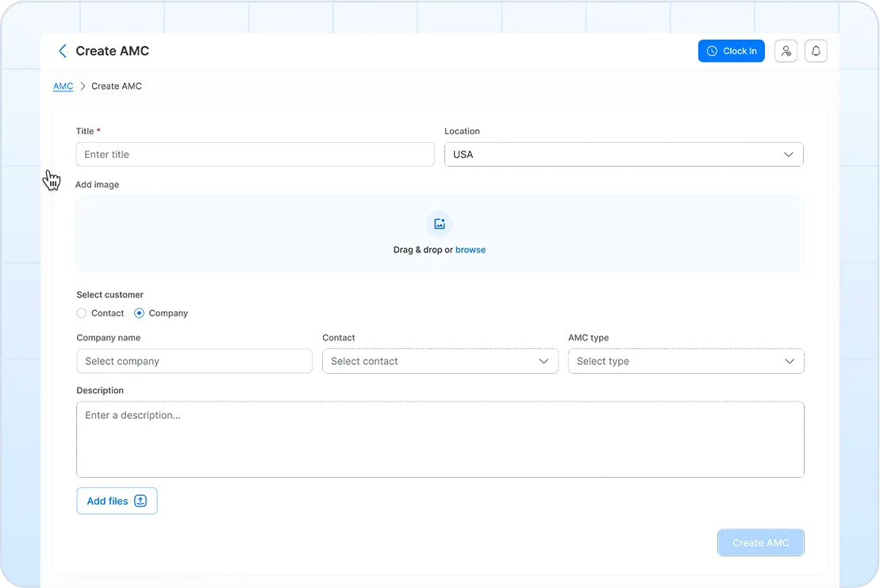Click the image upload icon
The width and height of the screenshot is (880, 588).
(x=440, y=224)
